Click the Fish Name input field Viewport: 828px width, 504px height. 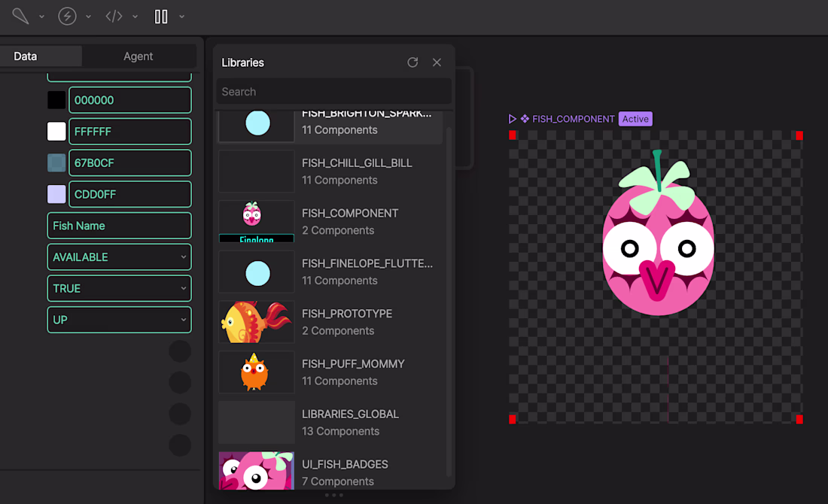[x=120, y=226]
